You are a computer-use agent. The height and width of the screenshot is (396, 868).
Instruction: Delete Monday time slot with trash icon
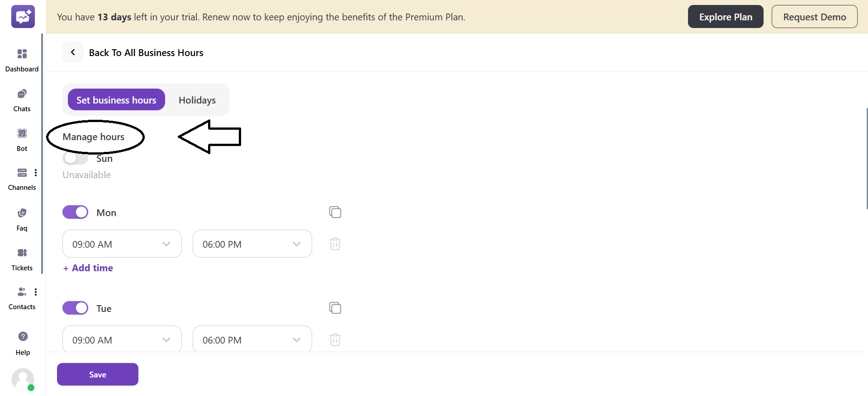[x=335, y=244]
